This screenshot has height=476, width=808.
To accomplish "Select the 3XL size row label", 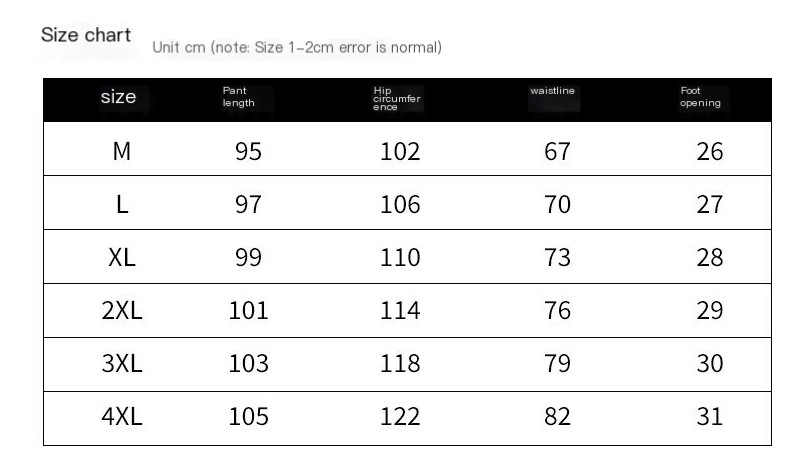I will pos(122,364).
